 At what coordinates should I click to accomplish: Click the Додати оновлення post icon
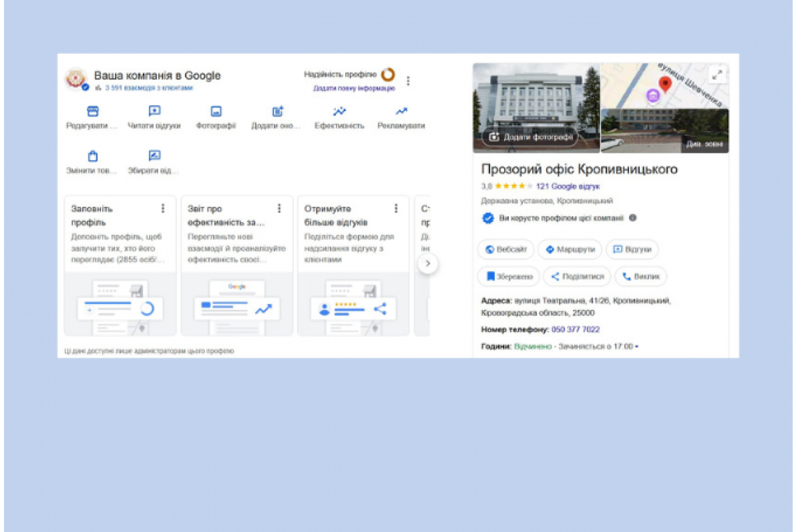point(278,111)
